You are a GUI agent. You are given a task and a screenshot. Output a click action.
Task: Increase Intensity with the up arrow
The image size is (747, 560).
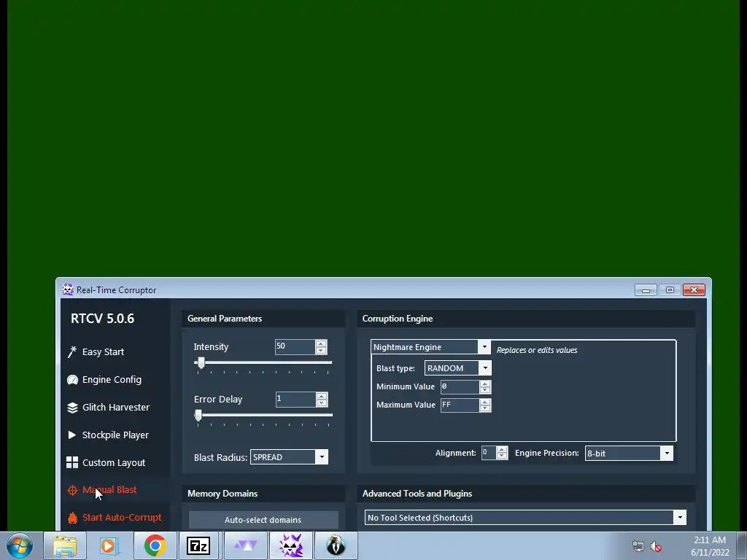tap(321, 343)
